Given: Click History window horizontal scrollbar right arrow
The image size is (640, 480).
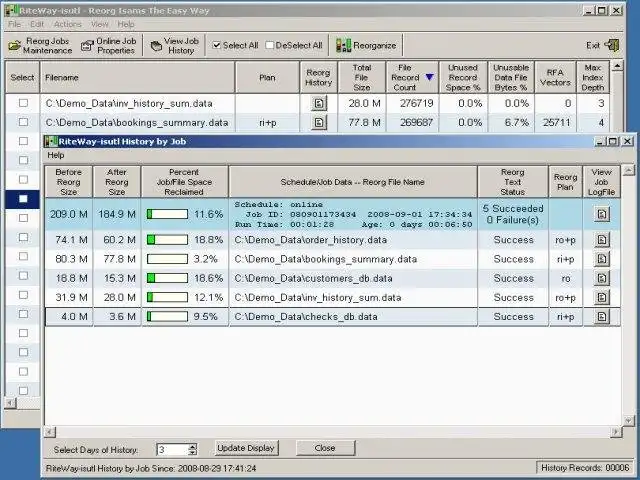Looking at the screenshot, I should (616, 431).
